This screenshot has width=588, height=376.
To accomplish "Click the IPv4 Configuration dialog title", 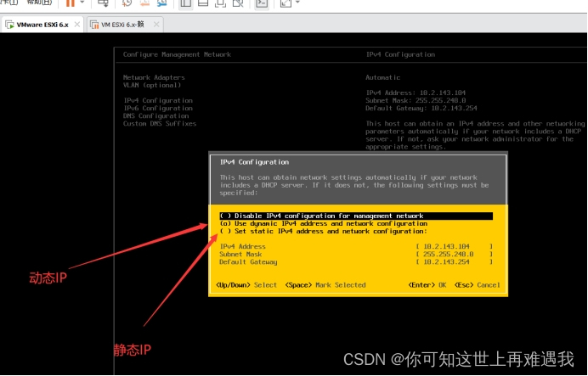I will point(254,162).
